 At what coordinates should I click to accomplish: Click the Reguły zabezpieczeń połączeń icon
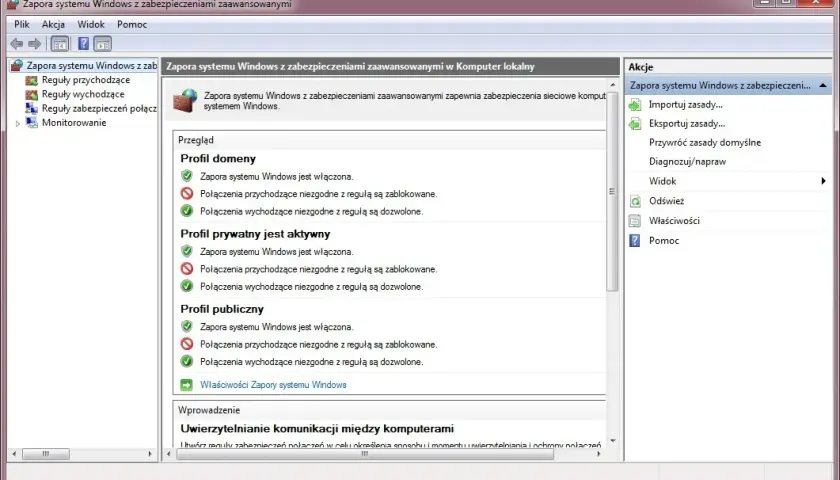click(x=32, y=108)
